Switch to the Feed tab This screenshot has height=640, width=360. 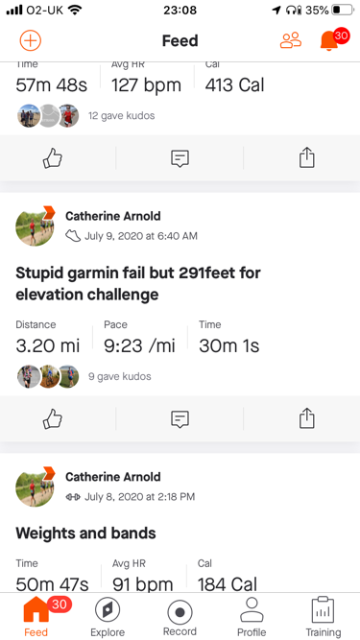(x=36, y=617)
